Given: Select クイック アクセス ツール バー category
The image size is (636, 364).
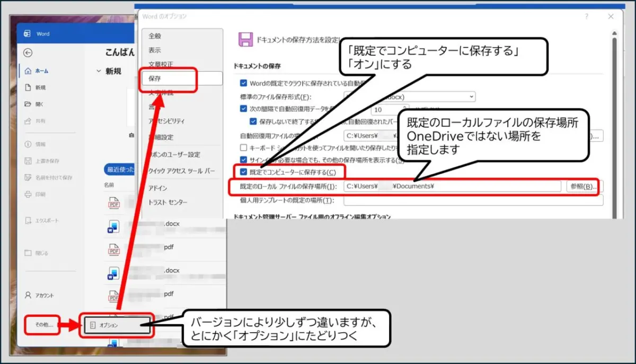Looking at the screenshot, I should tap(181, 171).
